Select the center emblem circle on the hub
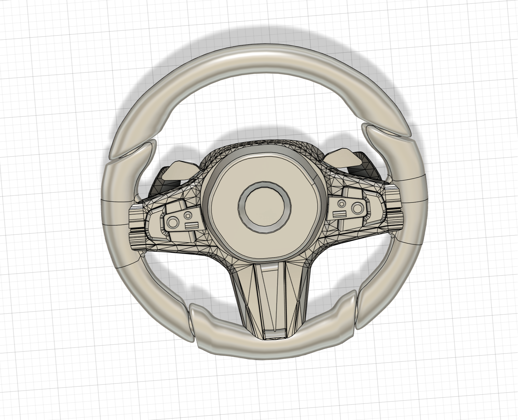The image size is (518, 420). click(264, 208)
